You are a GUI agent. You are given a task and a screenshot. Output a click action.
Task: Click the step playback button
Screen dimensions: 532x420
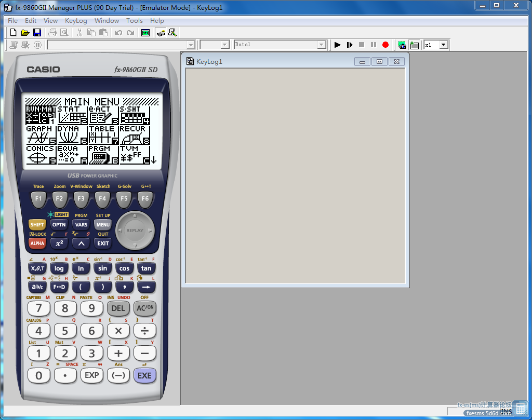pos(350,45)
